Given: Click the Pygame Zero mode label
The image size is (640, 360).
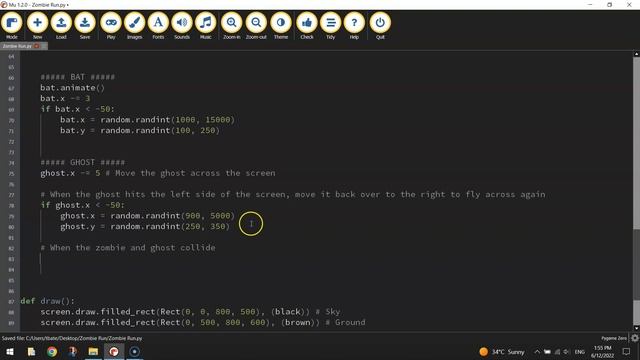Looking at the screenshot, I should [x=613, y=338].
